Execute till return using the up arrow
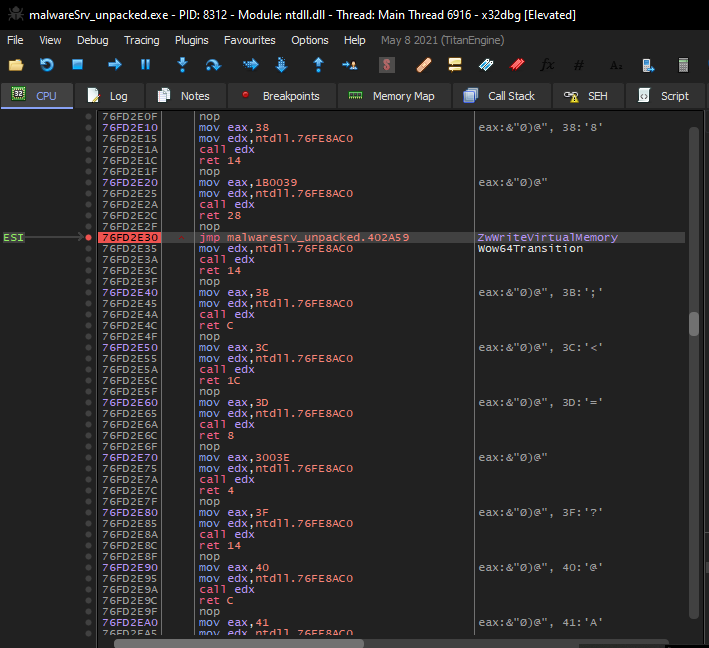Viewport: 709px width, 648px height. point(318,65)
